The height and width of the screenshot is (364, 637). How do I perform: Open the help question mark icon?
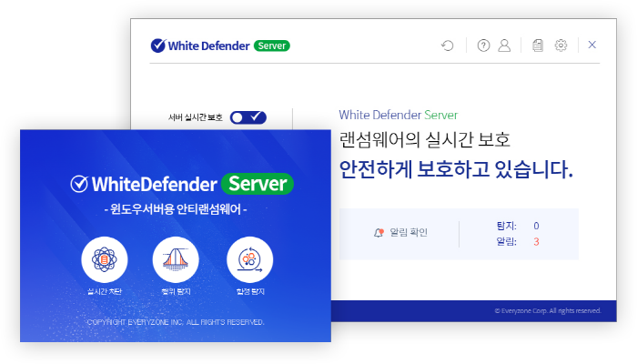click(483, 45)
